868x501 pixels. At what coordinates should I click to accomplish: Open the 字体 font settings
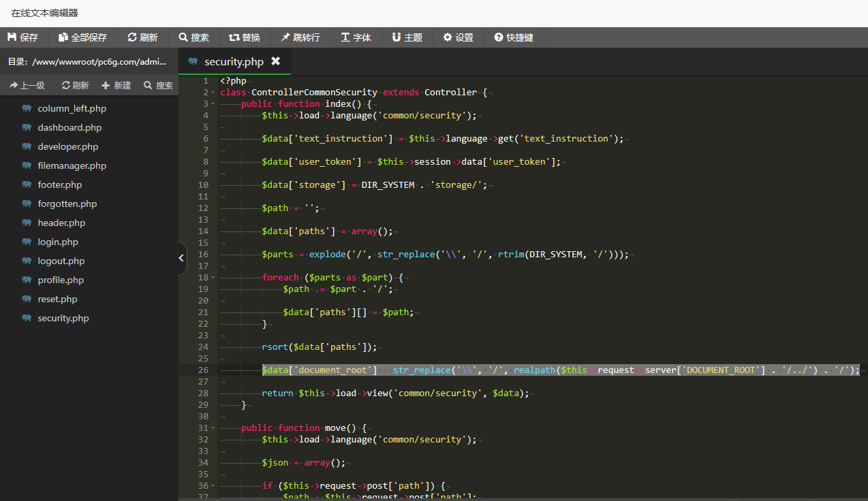pyautogui.click(x=356, y=37)
